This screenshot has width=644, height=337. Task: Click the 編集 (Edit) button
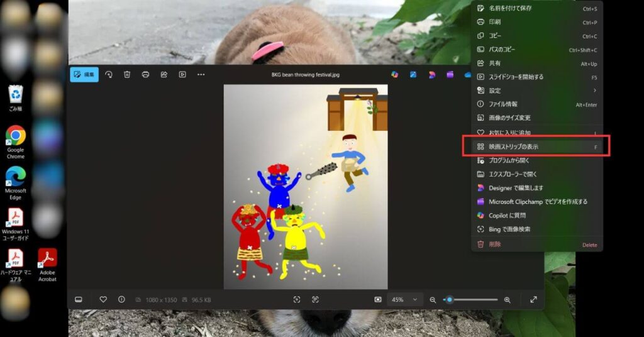click(x=84, y=74)
